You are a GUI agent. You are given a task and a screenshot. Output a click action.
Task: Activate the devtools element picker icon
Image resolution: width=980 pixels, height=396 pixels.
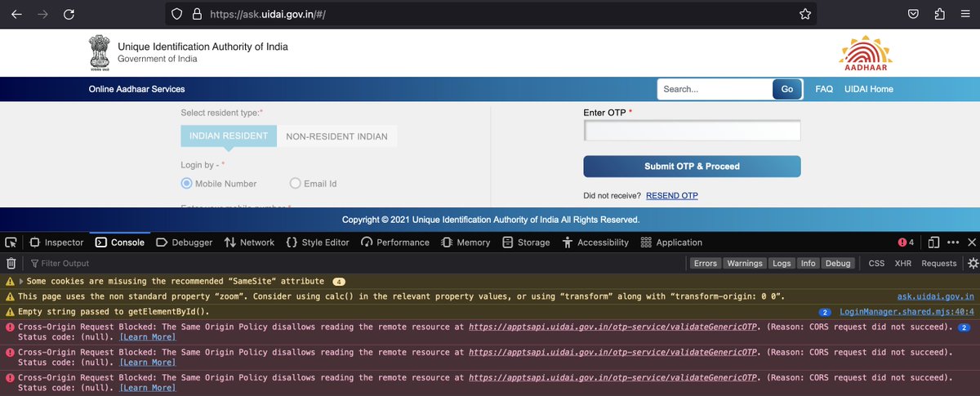11,242
